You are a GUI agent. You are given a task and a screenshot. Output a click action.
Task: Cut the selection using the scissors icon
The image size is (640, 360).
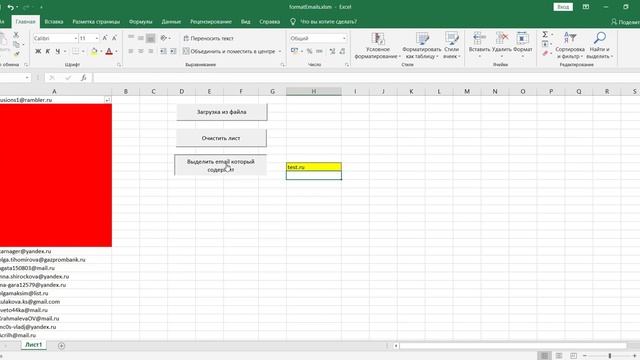pyautogui.click(x=16, y=35)
